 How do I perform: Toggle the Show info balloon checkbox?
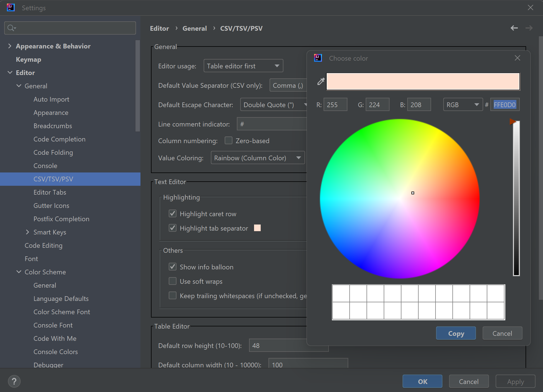coord(173,267)
